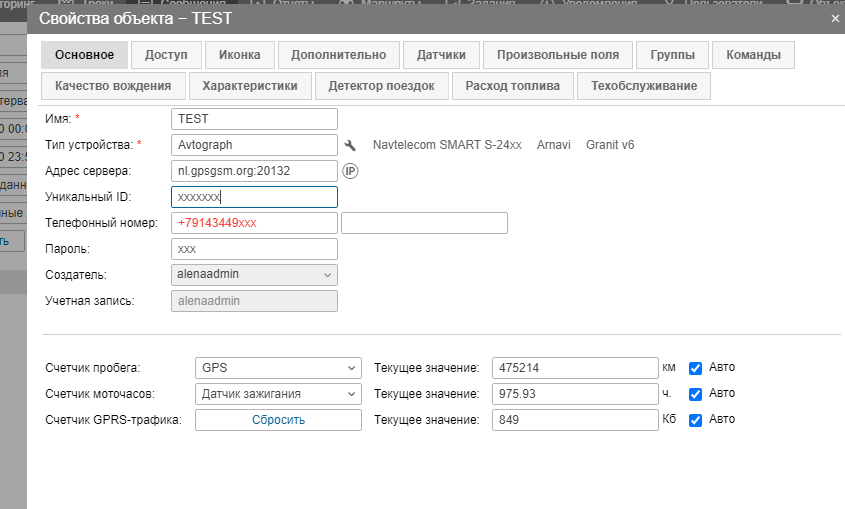Screen dimensions: 845x509
Task: Close the TEST object properties dialog
Action: click(x=835, y=18)
